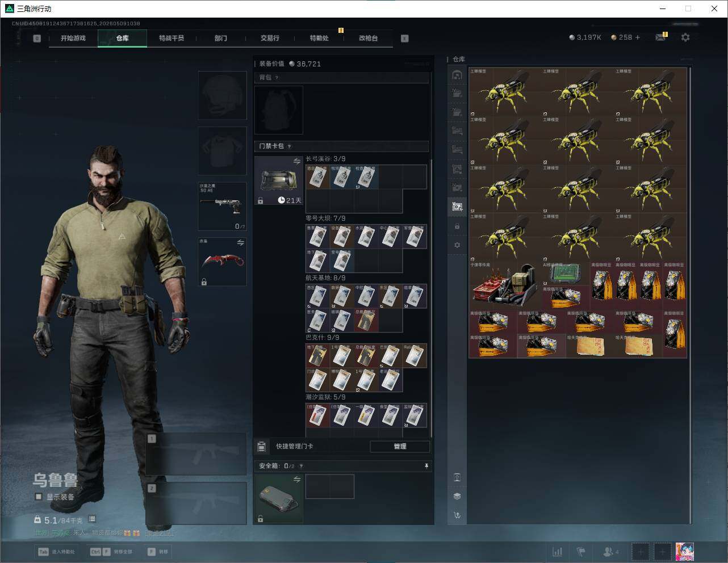Open the mail envelope icon

(x=660, y=37)
